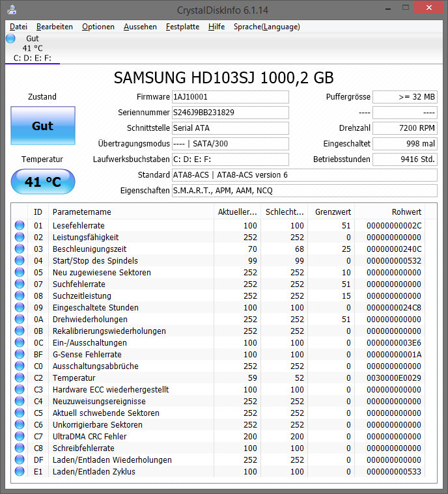The height and width of the screenshot is (494, 448).
Task: Click the raw value 0000000024C8
Action: click(x=394, y=307)
